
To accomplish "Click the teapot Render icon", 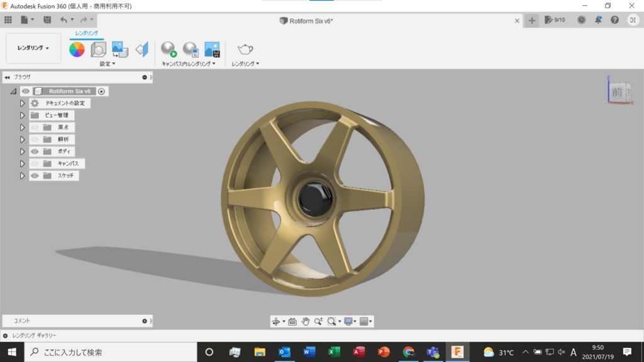I will pos(245,49).
